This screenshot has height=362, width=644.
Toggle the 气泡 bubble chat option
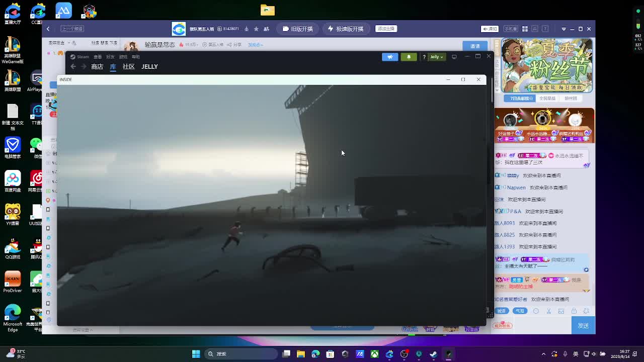[519, 311]
